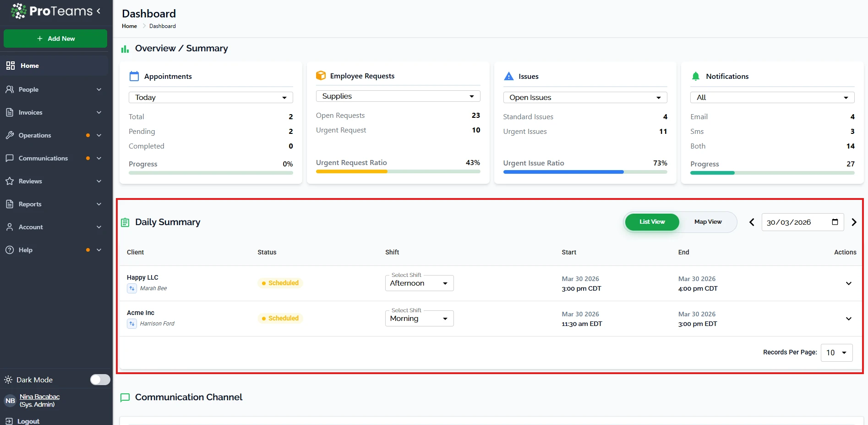Click the swap icon beside Marah Bee
Screen dimensions: 868x425
132,288
